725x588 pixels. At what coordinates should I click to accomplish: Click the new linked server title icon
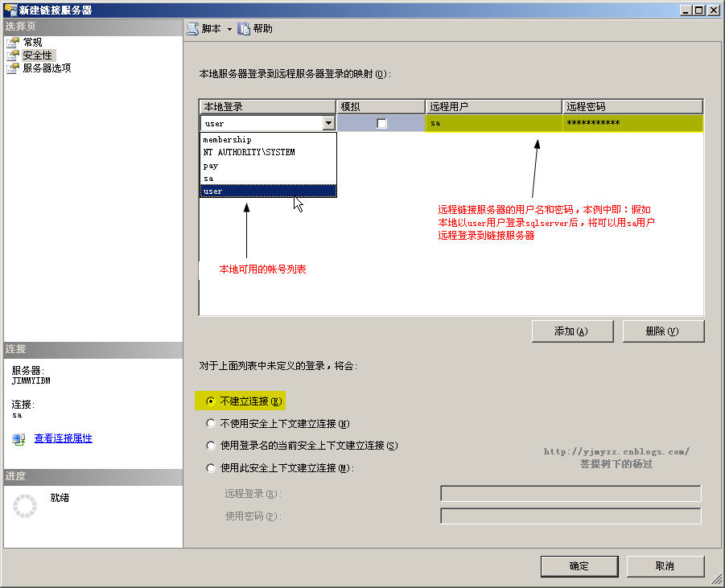[x=10, y=9]
